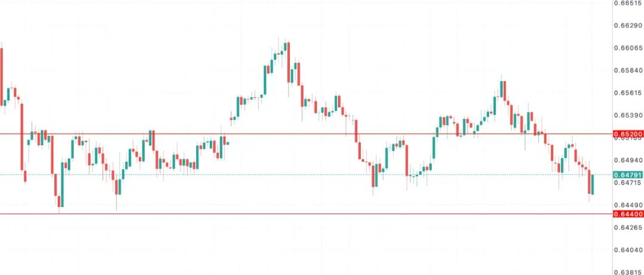Click the 0.64715 price axis label
Screen dimensions: 644x275
coord(627,183)
